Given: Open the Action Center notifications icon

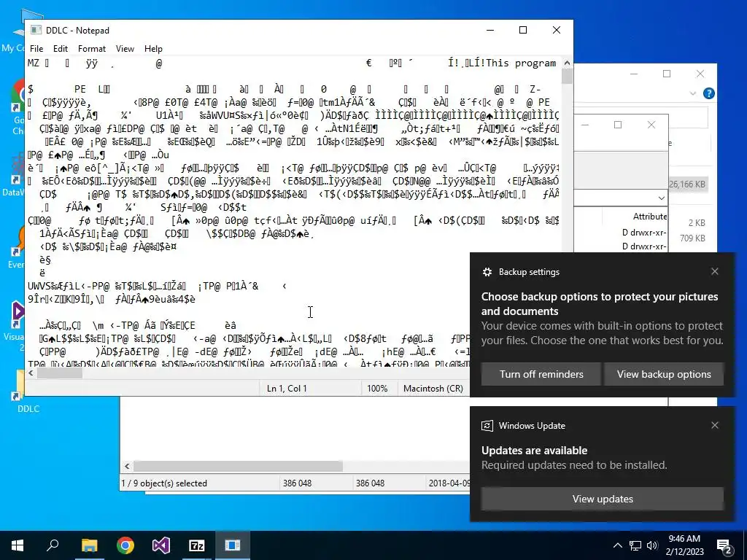Looking at the screenshot, I should (x=724, y=545).
